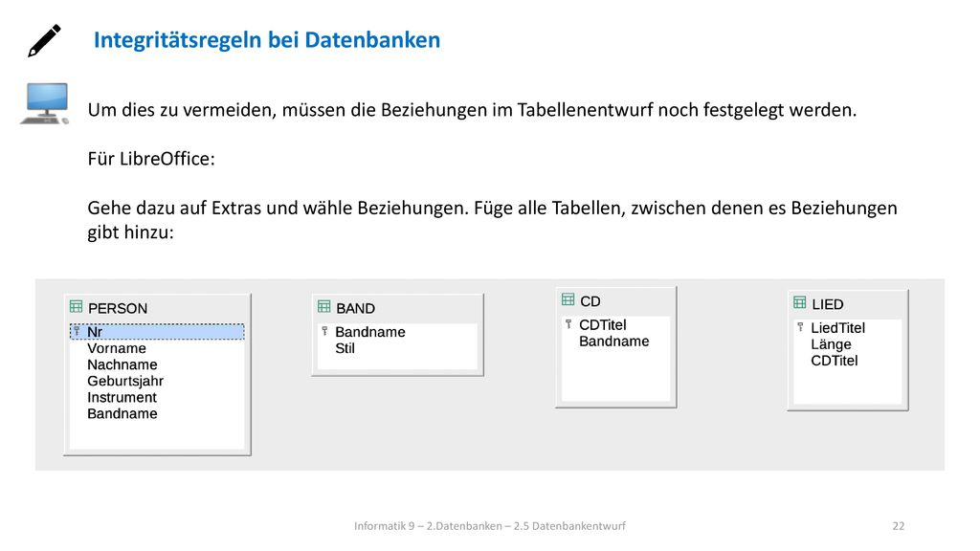Click the PERSON table grid icon
Image resolution: width=980 pixels, height=551 pixels.
tap(77, 307)
